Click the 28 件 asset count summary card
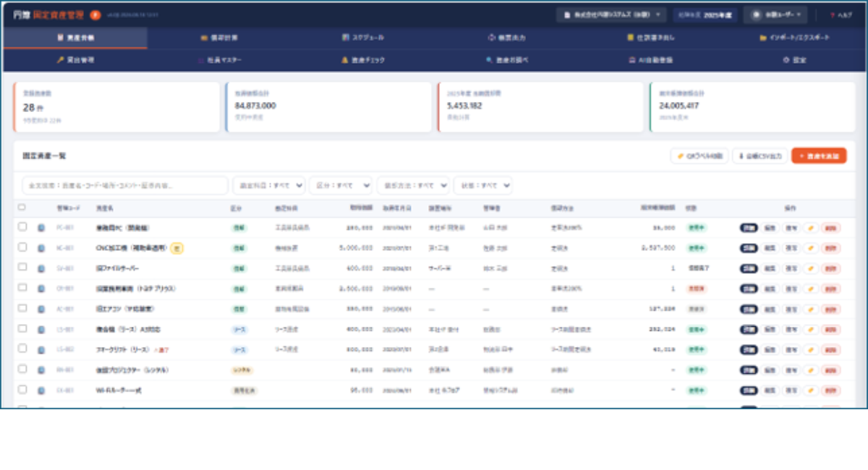 [116, 107]
